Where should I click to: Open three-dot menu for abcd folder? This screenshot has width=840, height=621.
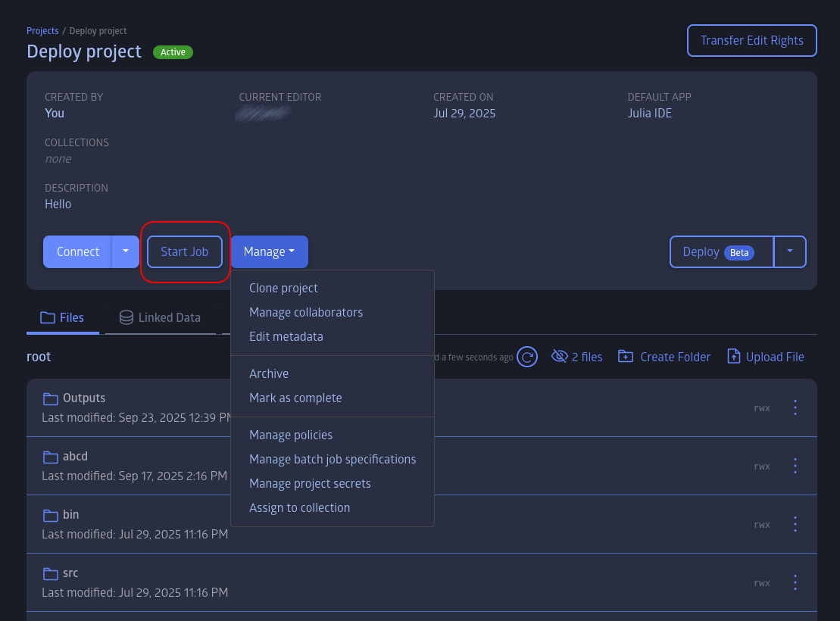[795, 466]
